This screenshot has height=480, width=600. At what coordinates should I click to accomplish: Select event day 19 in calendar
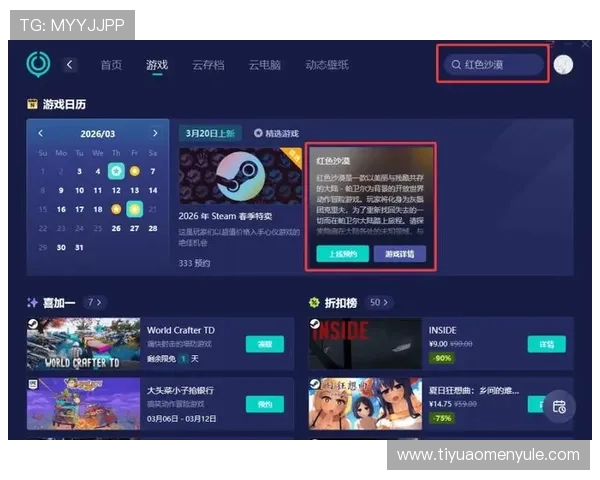pyautogui.click(x=116, y=209)
